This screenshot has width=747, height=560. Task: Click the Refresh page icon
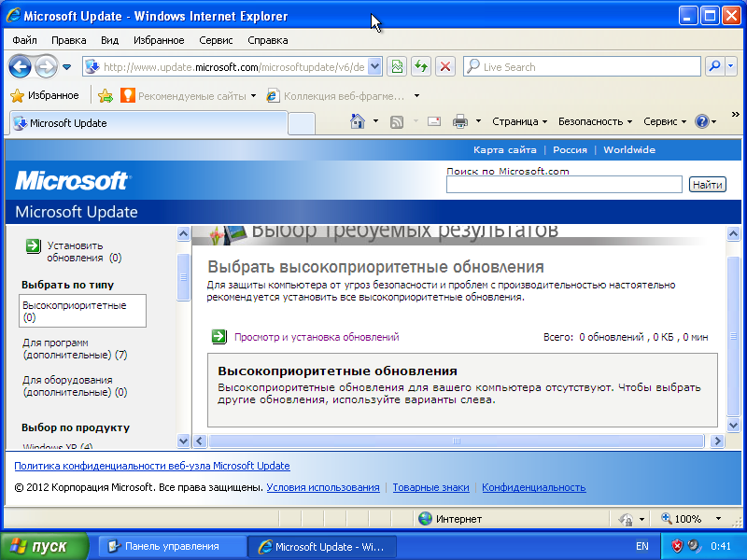(x=421, y=66)
